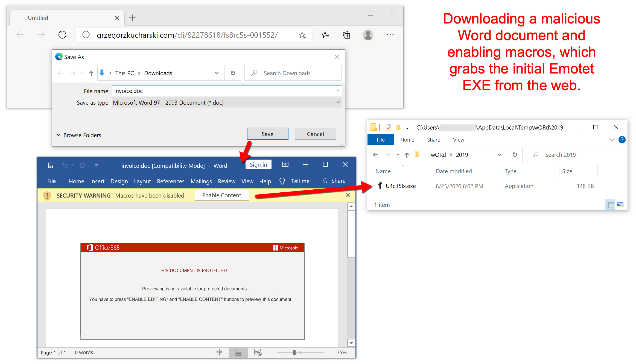The width and height of the screenshot is (636, 364).
Task: Click Save in Save As dialog
Action: (267, 134)
